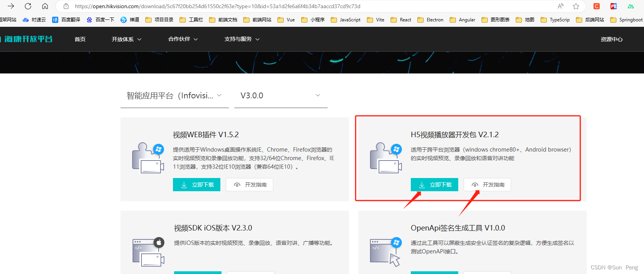Open 工具栏 bookmark folder
644x274 pixels.
191,20
